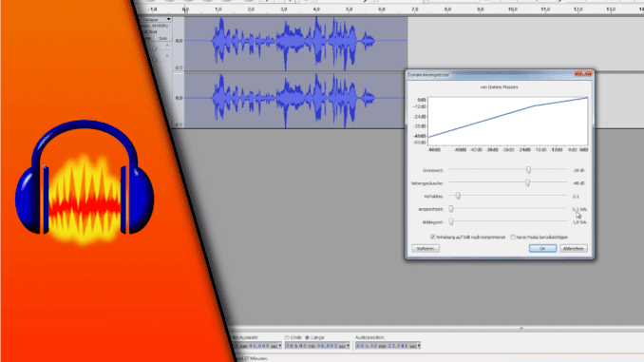Open the selection start time format dropdown

click(x=280, y=346)
